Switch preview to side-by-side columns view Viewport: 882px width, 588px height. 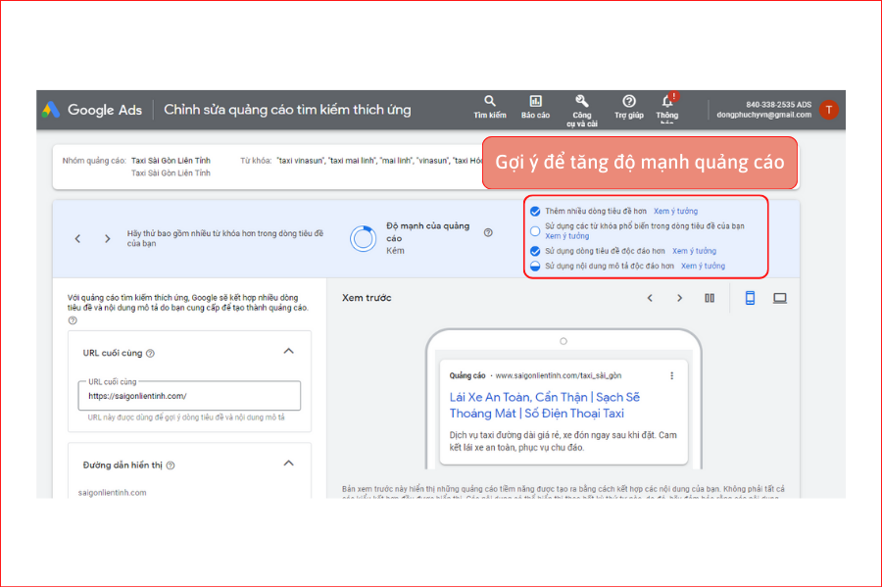point(710,298)
